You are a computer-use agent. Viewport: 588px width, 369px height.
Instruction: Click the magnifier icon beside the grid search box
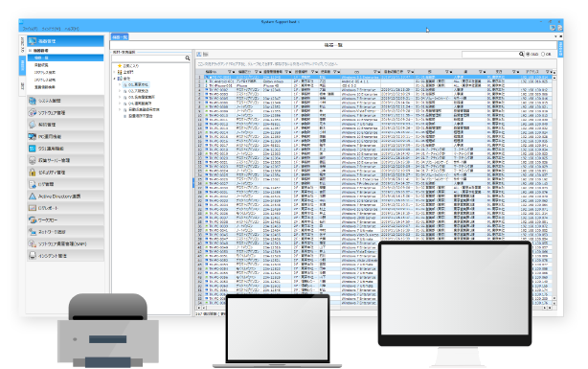tap(521, 55)
